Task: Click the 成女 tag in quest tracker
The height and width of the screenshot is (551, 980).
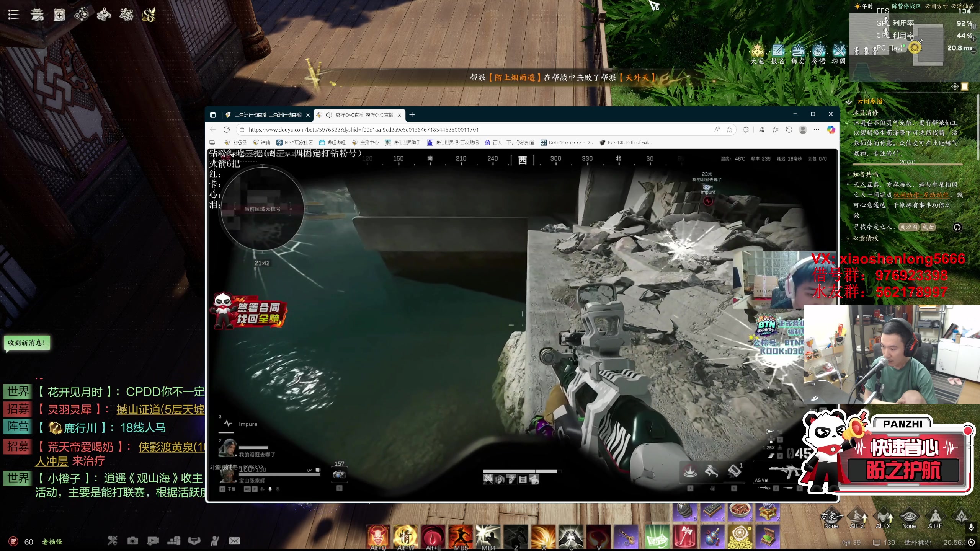Action: (x=928, y=227)
